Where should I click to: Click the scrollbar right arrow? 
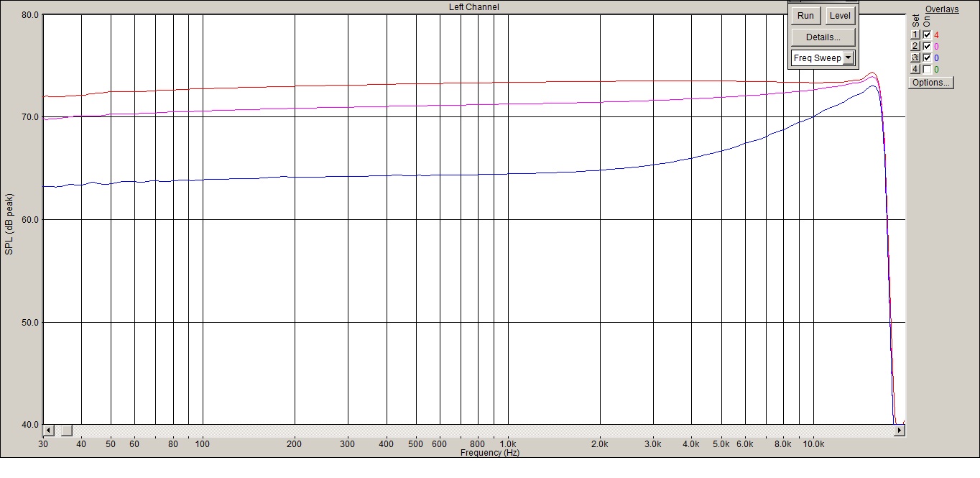point(899,431)
